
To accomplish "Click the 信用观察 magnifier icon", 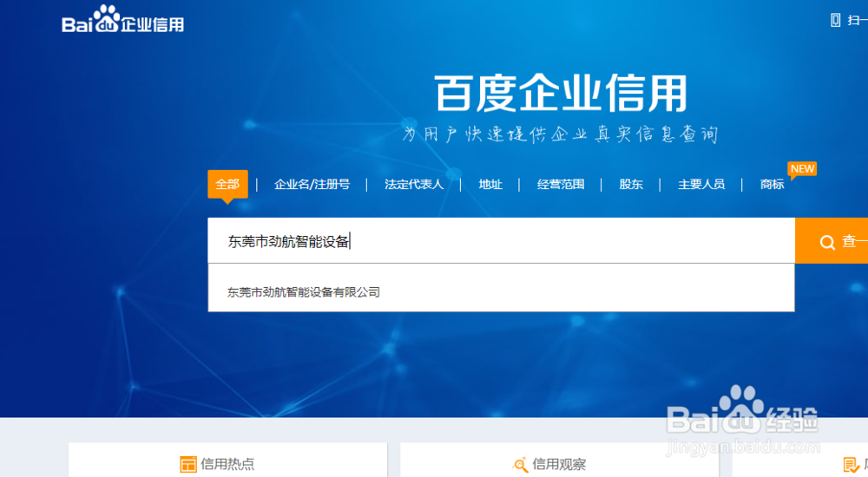I will pos(520,464).
